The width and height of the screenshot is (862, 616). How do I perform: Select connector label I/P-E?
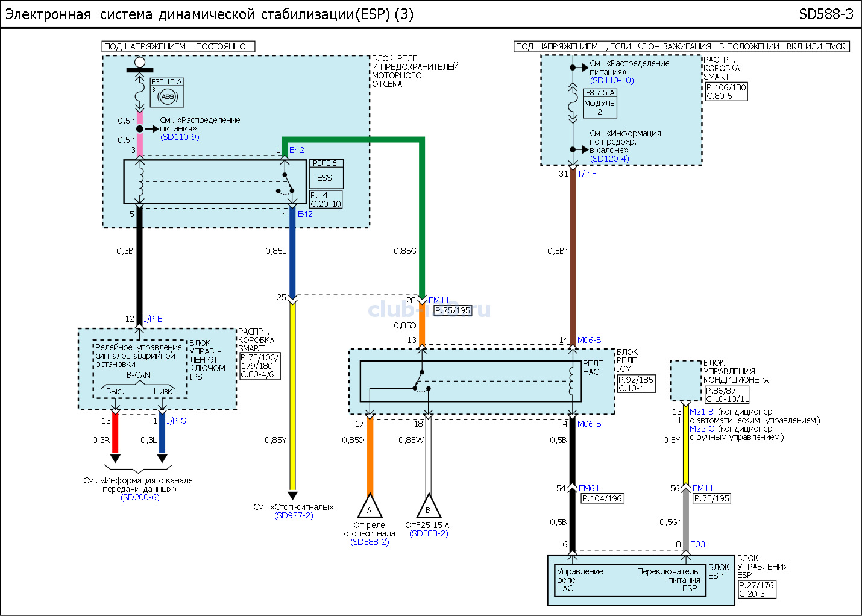153,319
